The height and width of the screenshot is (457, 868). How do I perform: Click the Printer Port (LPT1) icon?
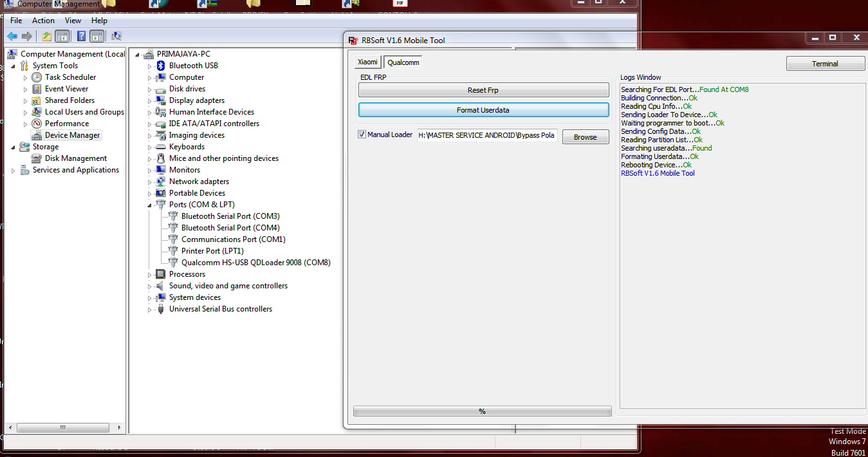coord(173,251)
